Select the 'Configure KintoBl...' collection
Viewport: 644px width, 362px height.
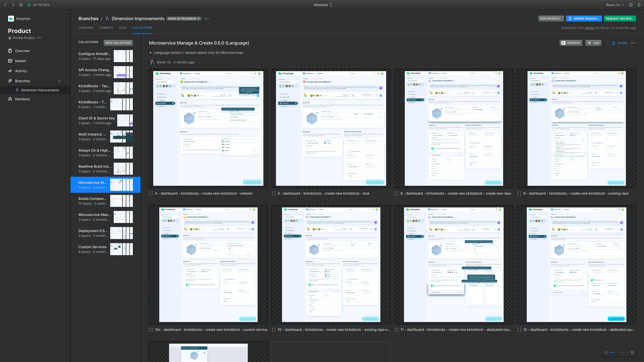[x=105, y=56]
